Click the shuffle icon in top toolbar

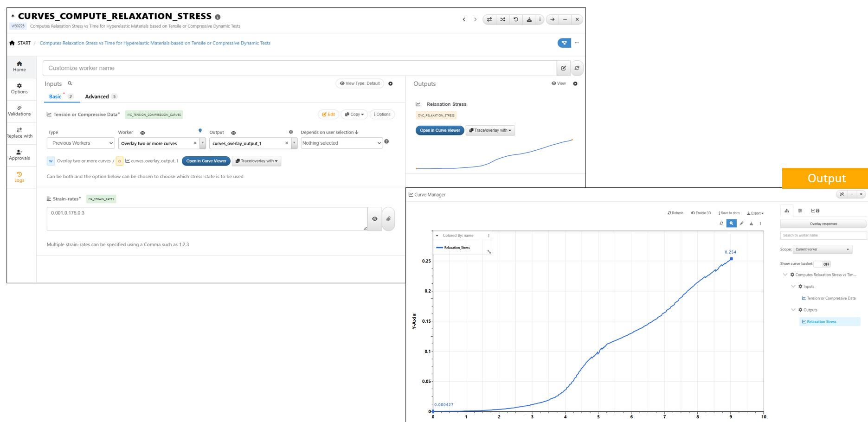tap(502, 19)
